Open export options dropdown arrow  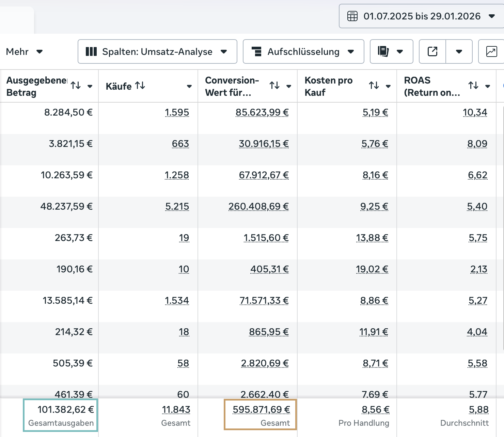(459, 51)
